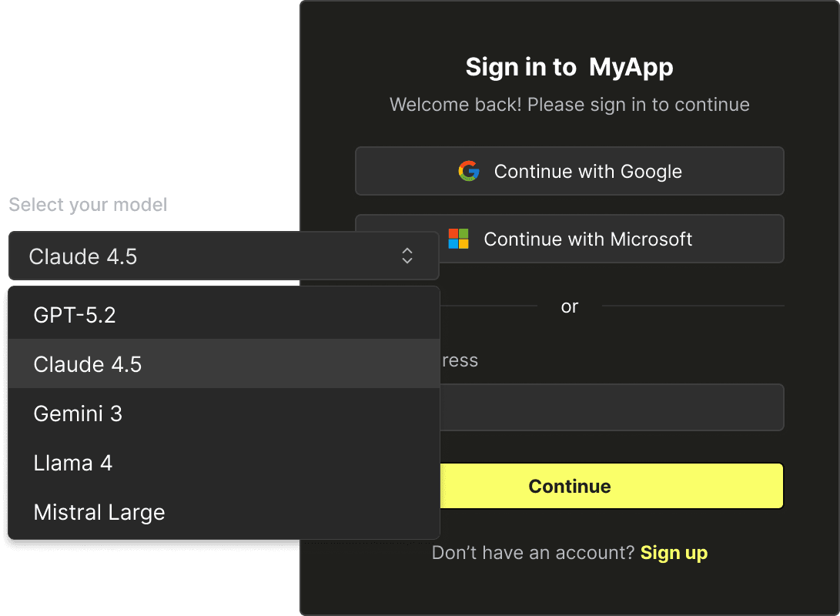Viewport: 840px width, 616px height.
Task: Click the yellow Continue button
Action: (x=611, y=486)
